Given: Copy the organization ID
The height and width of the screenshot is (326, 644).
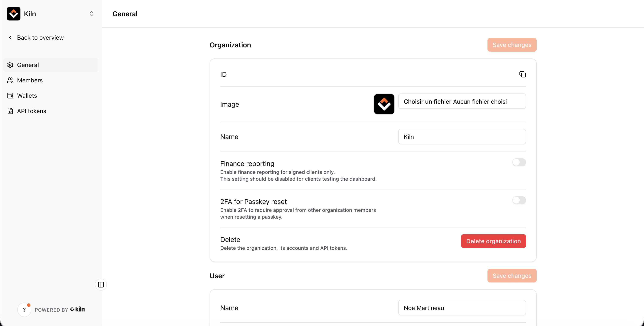Looking at the screenshot, I should point(522,74).
